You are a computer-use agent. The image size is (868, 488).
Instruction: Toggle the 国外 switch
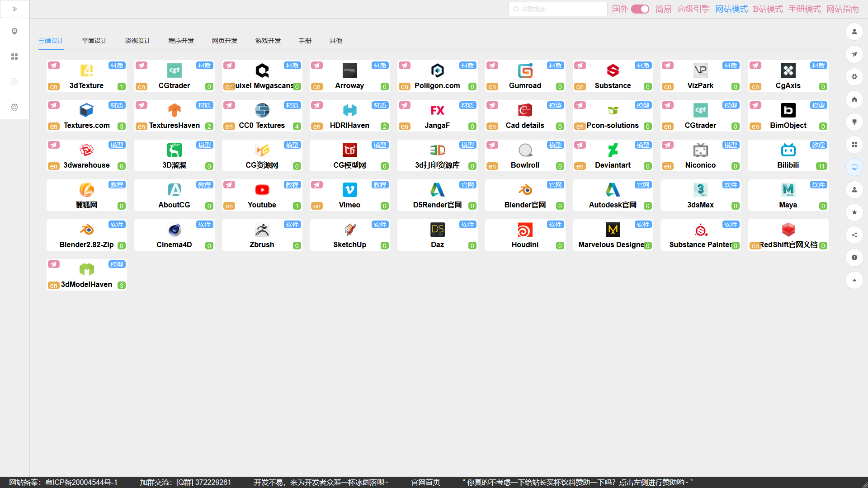click(640, 9)
